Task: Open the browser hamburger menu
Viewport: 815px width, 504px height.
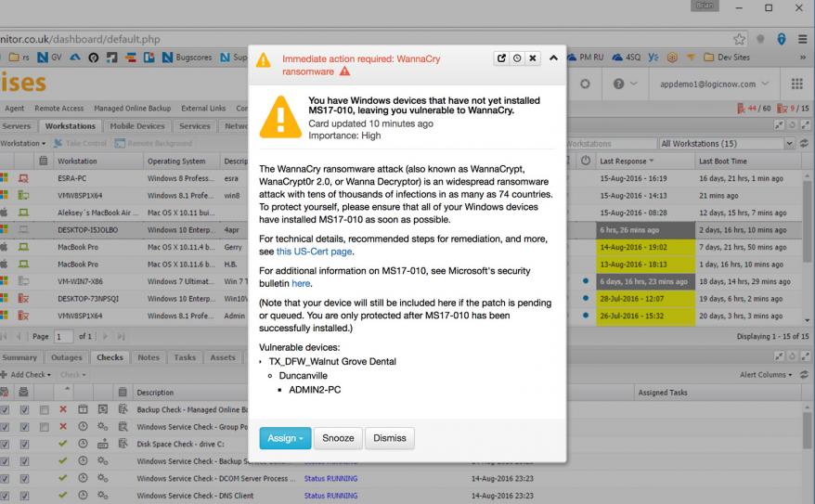Action: click(803, 39)
